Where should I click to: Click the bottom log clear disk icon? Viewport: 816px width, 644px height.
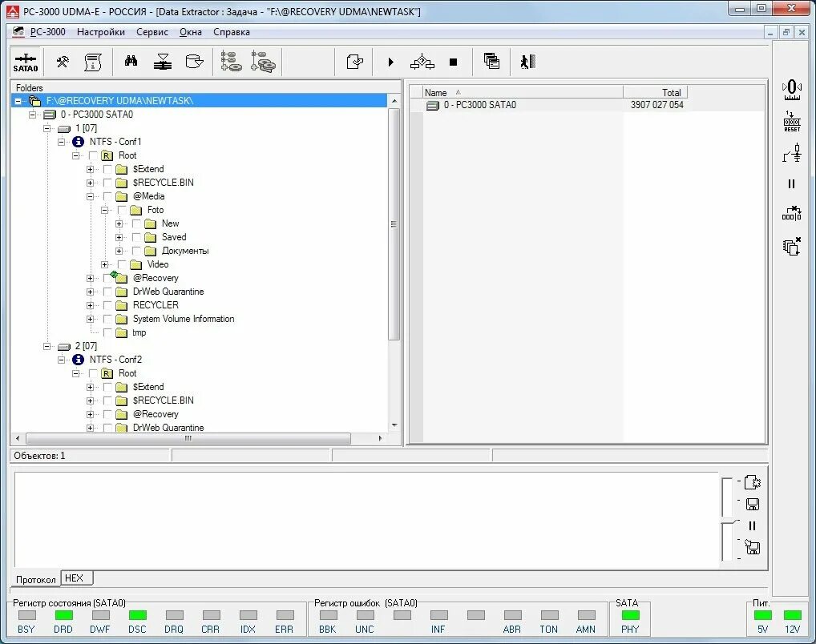[753, 547]
